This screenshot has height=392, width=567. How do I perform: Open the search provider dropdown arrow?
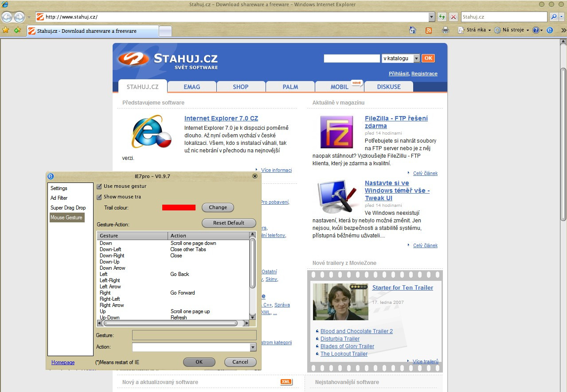pyautogui.click(x=562, y=17)
